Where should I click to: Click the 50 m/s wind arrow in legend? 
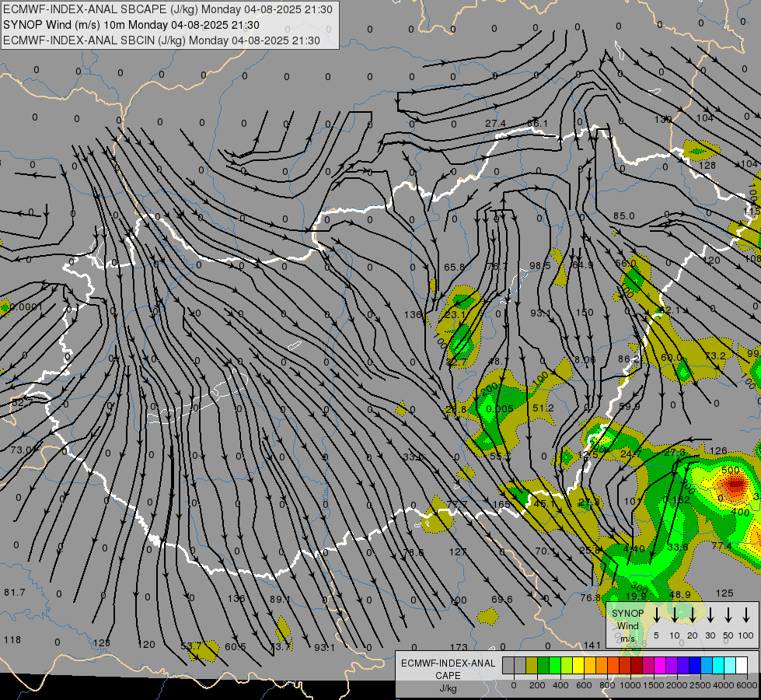(x=728, y=615)
